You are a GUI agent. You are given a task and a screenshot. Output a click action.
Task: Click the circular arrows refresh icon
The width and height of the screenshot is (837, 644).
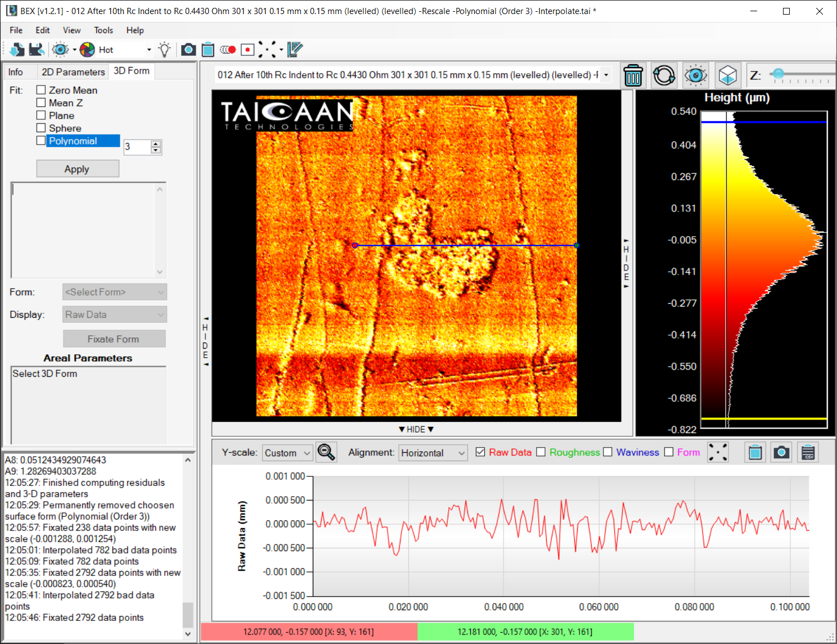pyautogui.click(x=664, y=75)
